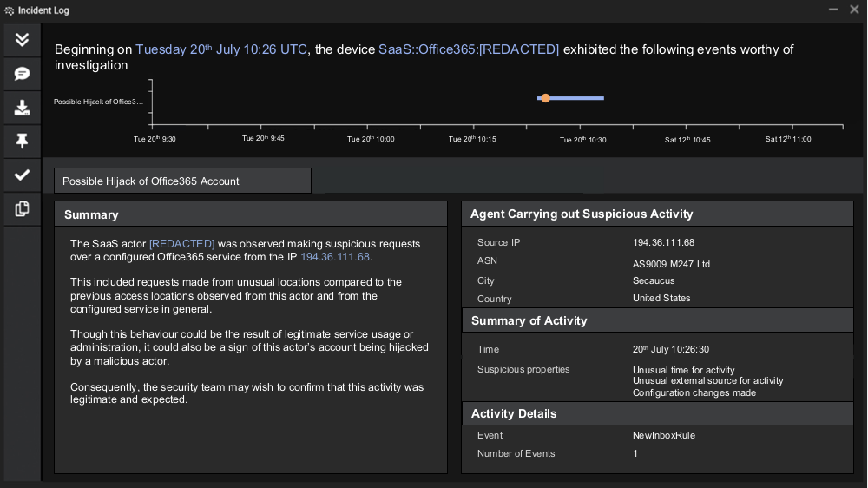Open the SaaS::Office365:[REDACTED] device link
868x488 pixels.
(x=469, y=49)
